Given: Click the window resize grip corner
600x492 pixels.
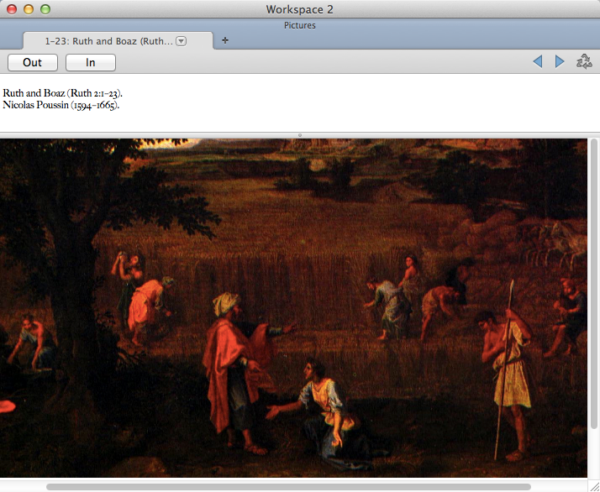Looking at the screenshot, I should pos(595,487).
